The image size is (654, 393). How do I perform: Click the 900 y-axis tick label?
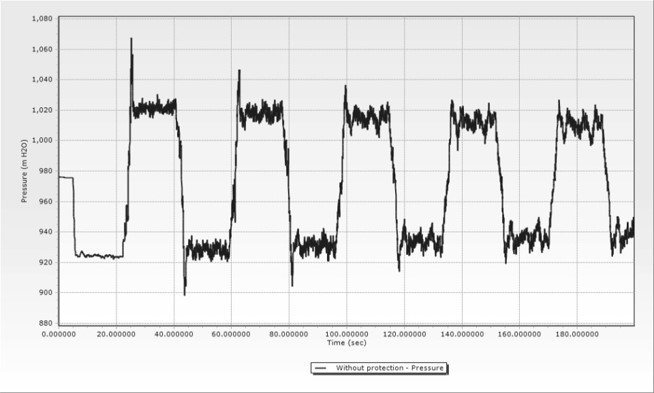(x=46, y=292)
